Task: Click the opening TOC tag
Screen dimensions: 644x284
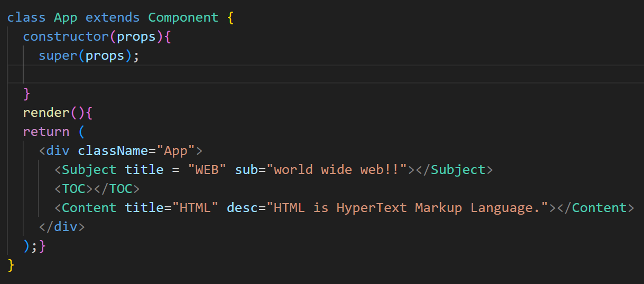Action: 73,189
